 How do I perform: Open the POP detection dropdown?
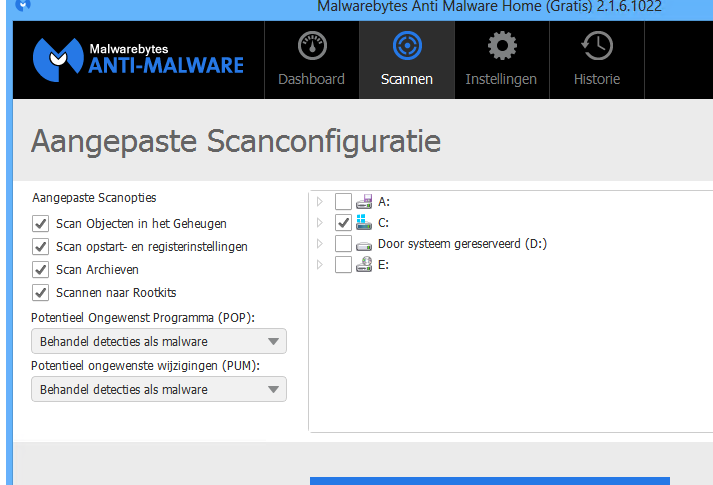point(159,341)
